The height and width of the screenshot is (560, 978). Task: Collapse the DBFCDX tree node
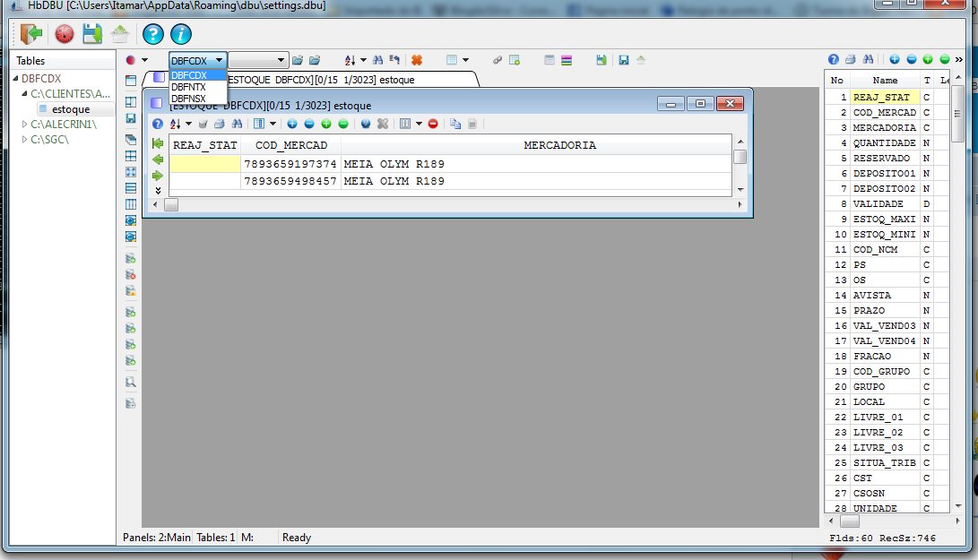coord(15,79)
